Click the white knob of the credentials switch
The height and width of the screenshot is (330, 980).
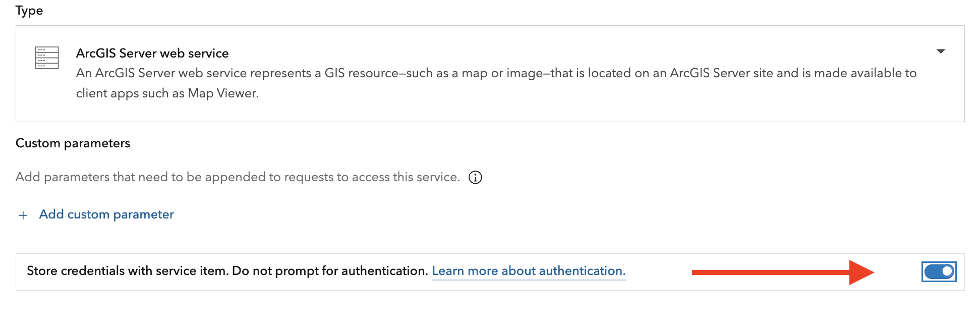tap(947, 271)
